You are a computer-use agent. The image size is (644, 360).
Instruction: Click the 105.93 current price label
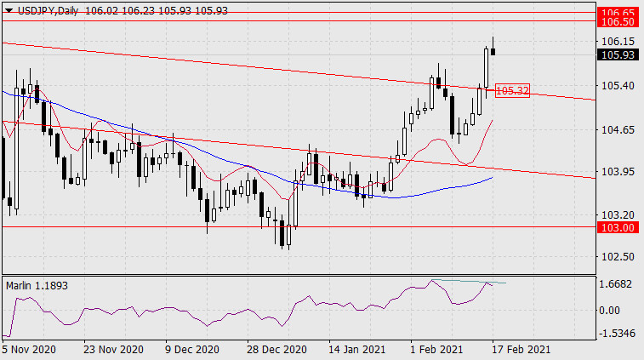[x=618, y=54]
